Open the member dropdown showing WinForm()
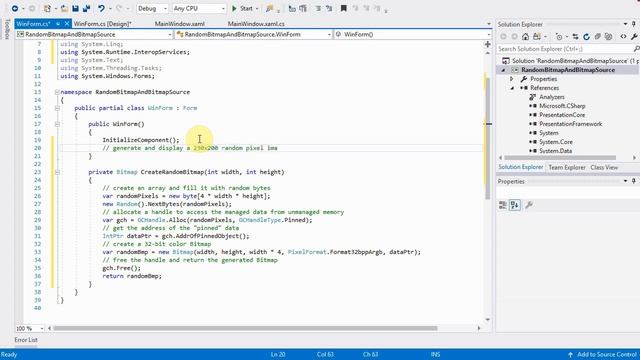The height and width of the screenshot is (360, 640). pos(412,34)
